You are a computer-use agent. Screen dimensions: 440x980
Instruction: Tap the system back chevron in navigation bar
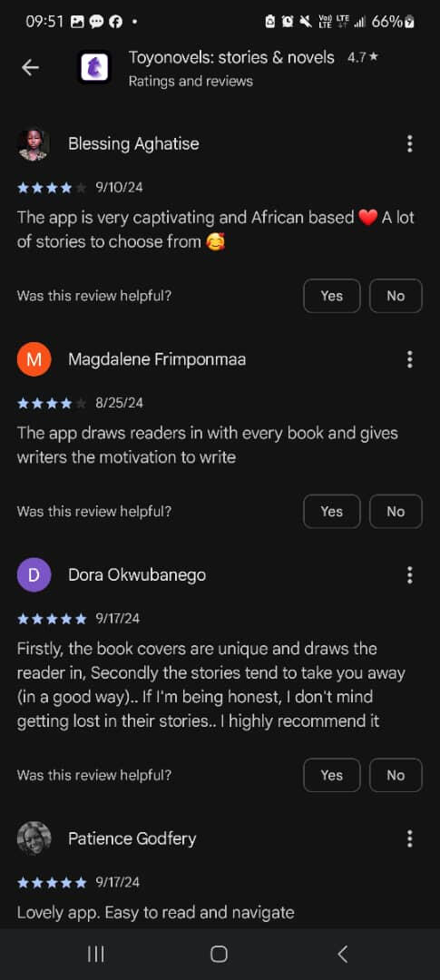click(x=342, y=954)
